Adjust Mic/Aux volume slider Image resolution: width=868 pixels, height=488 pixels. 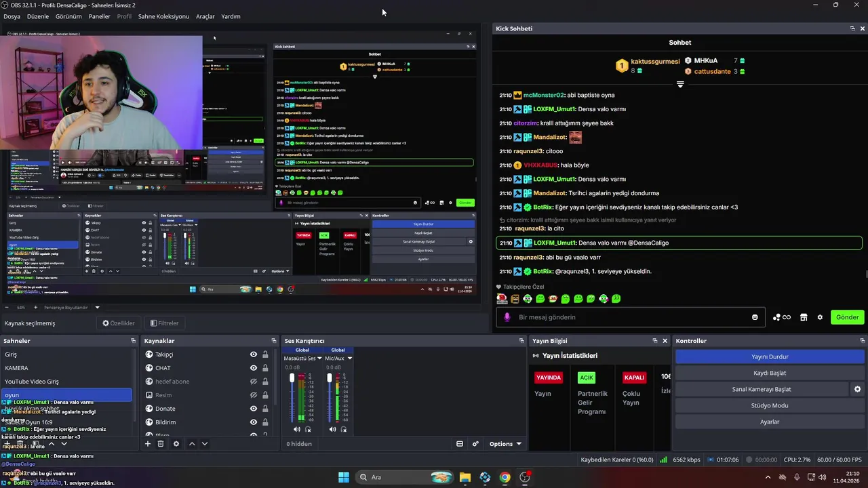tap(329, 396)
